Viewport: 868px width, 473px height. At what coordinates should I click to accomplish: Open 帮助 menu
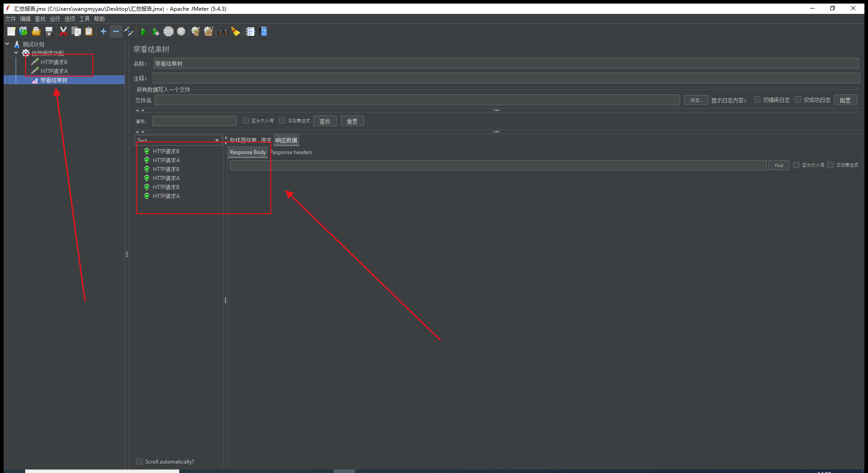pyautogui.click(x=99, y=19)
